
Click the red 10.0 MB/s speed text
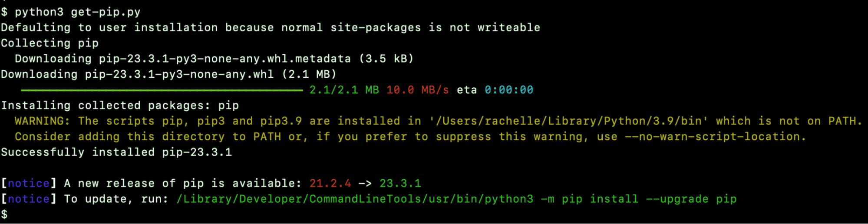click(x=418, y=90)
